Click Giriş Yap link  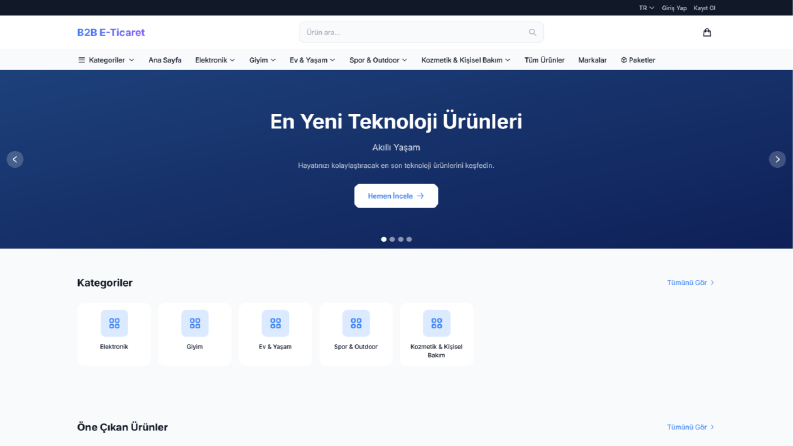pyautogui.click(x=674, y=8)
